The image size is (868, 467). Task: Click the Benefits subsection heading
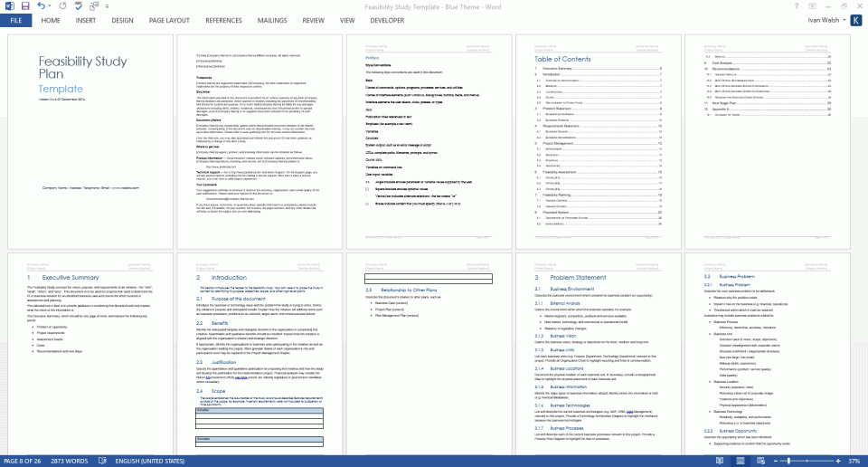click(x=219, y=323)
